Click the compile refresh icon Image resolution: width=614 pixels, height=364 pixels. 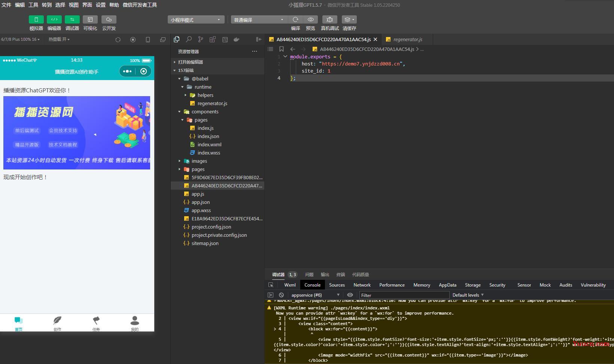[x=295, y=19]
